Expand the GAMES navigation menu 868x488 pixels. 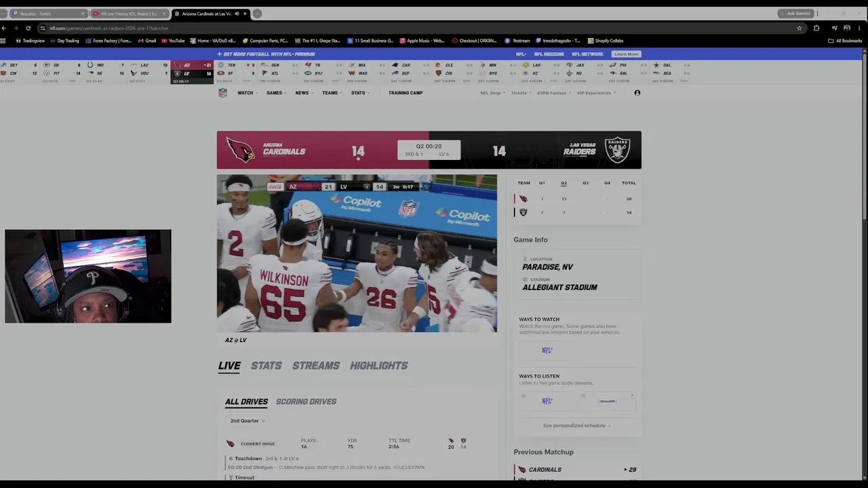click(275, 93)
